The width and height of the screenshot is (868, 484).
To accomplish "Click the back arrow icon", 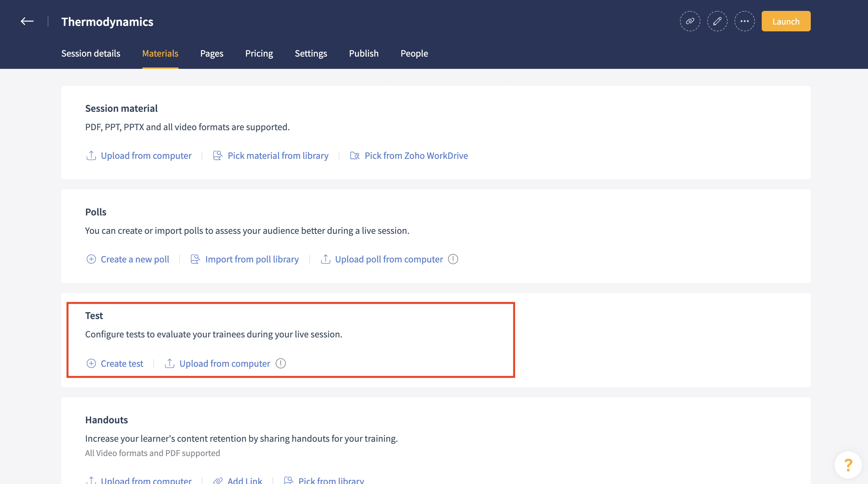I will (x=27, y=21).
